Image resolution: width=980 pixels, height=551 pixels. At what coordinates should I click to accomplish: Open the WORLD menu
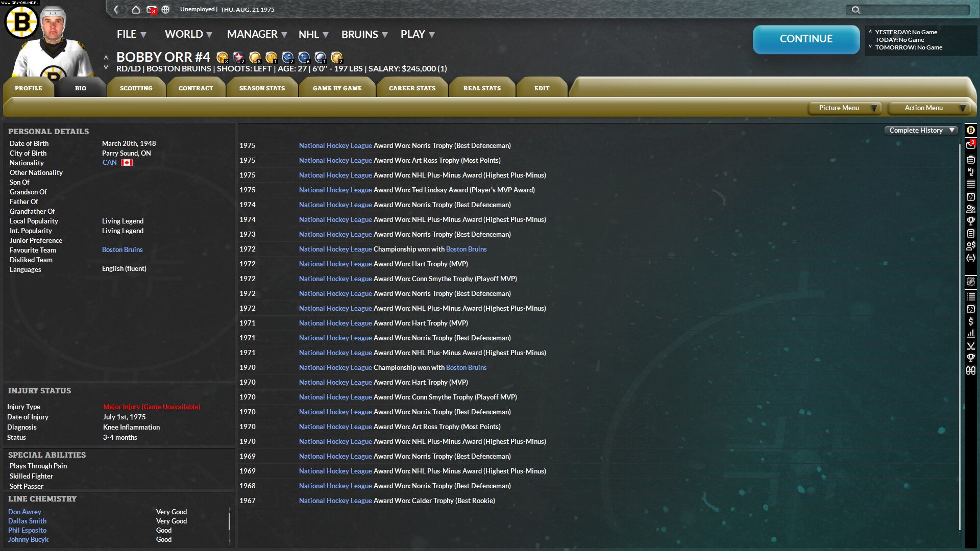pos(184,34)
